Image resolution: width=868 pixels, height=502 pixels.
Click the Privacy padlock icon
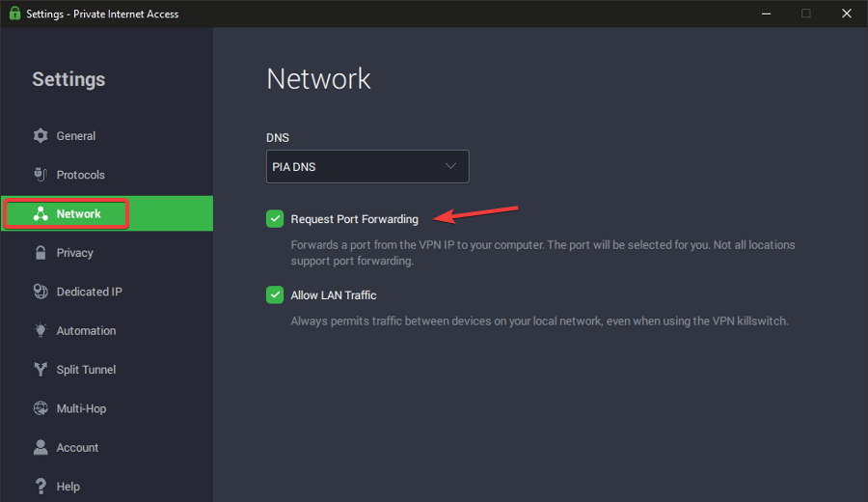pos(41,253)
